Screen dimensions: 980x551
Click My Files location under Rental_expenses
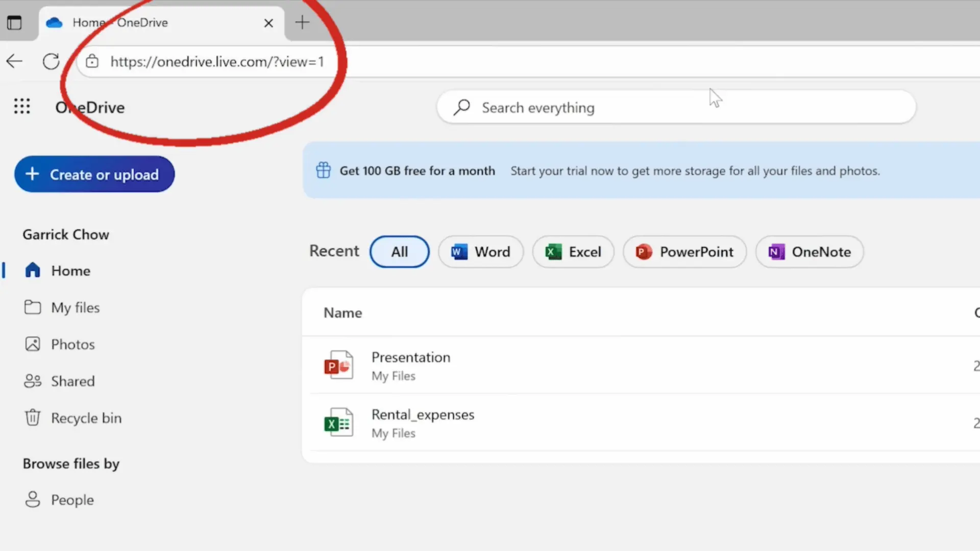coord(394,433)
